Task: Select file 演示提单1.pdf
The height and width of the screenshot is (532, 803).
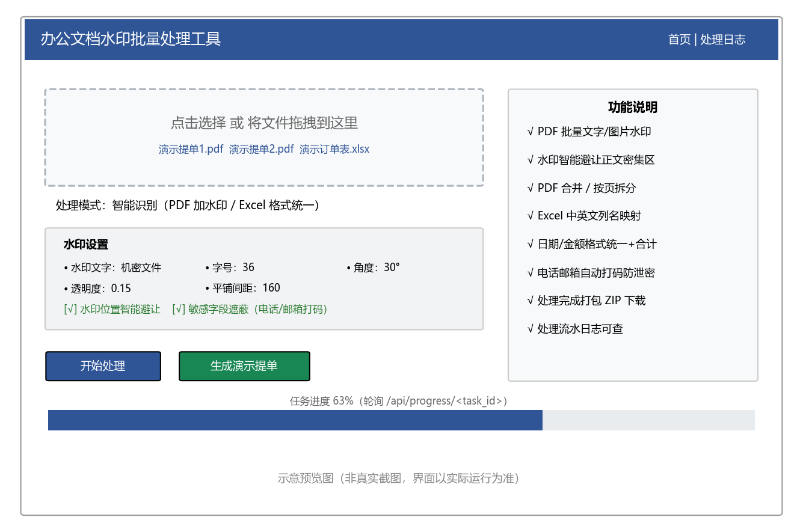Action: [191, 150]
